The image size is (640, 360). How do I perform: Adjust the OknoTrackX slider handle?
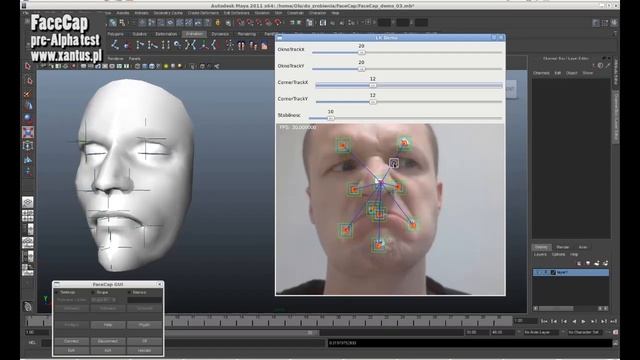coord(361,52)
